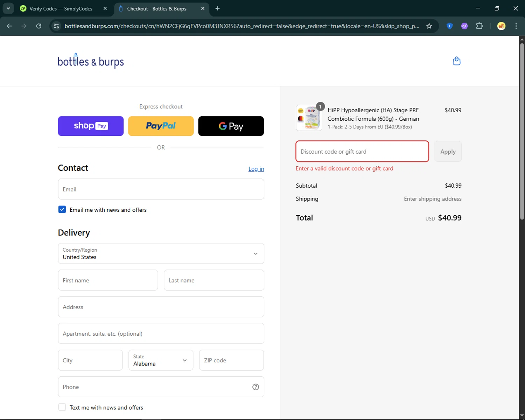Pay with Shop Pay express checkout

(91, 126)
